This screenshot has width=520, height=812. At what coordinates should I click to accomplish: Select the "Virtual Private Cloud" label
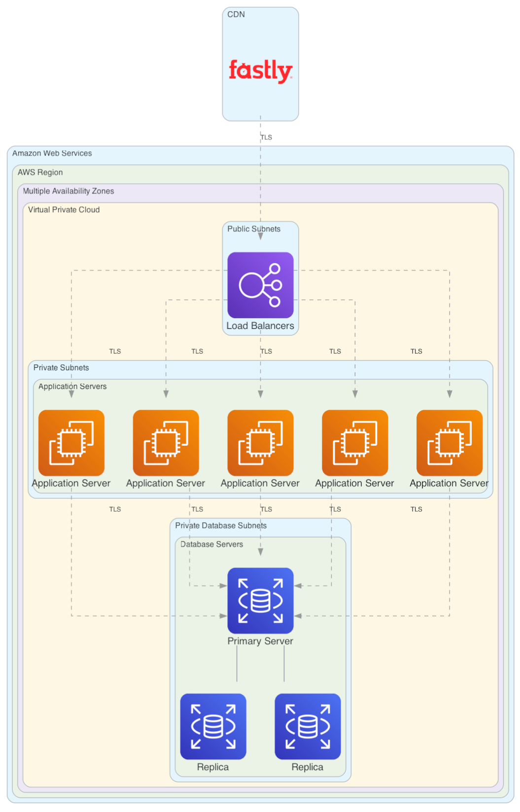click(x=64, y=210)
